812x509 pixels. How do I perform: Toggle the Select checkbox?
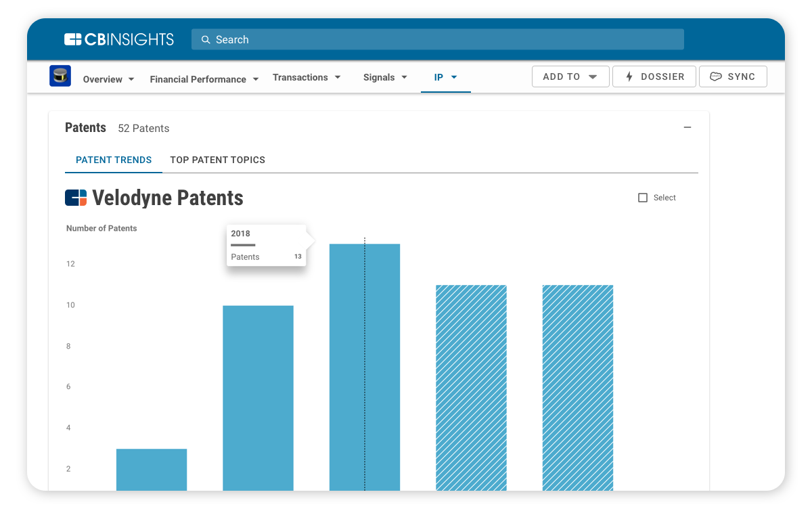click(x=643, y=198)
